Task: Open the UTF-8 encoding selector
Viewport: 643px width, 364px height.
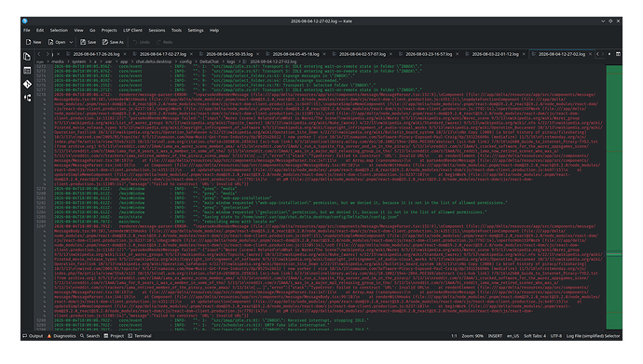Action: click(x=556, y=336)
